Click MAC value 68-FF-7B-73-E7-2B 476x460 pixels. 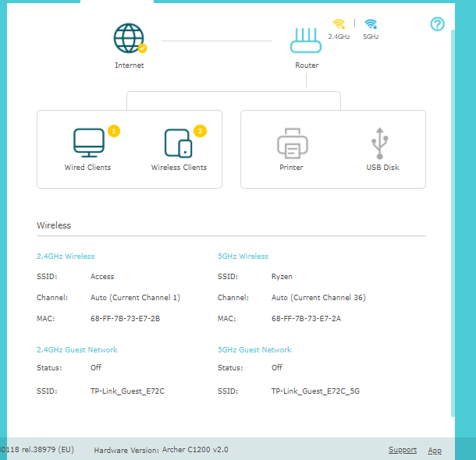[x=125, y=318]
